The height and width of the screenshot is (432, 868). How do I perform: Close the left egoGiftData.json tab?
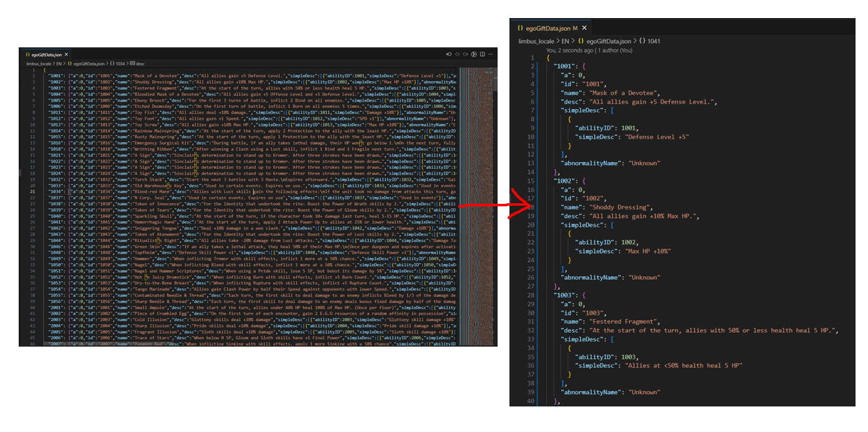click(66, 55)
